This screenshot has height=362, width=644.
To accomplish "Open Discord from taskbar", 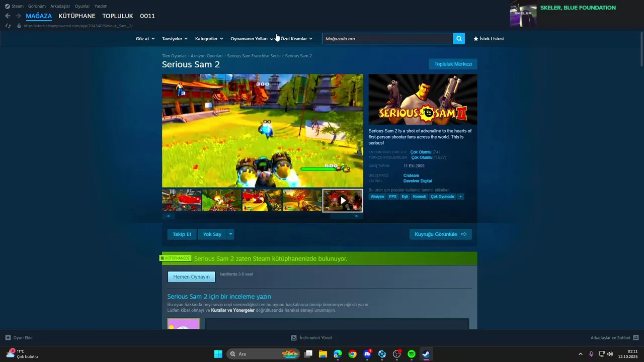I will coord(367,354).
